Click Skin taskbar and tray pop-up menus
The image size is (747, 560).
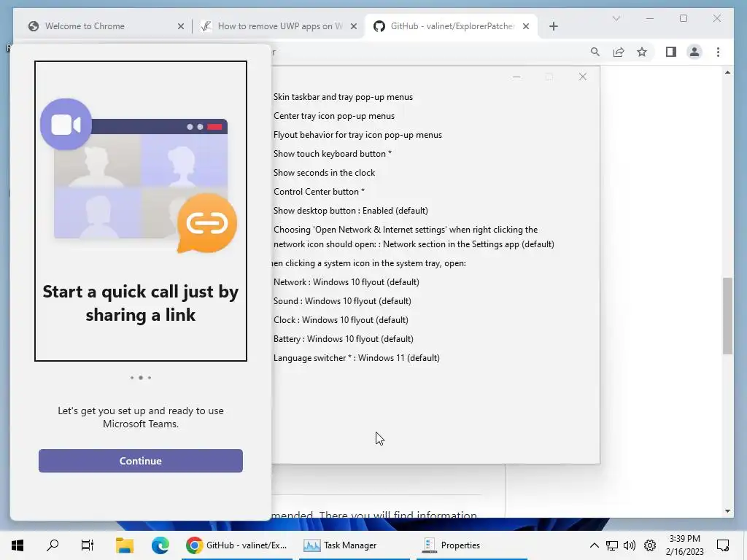pos(343,97)
